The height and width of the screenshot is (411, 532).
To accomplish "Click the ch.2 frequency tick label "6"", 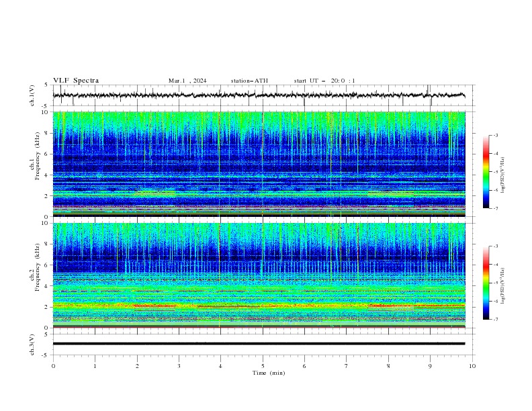I will point(47,265).
